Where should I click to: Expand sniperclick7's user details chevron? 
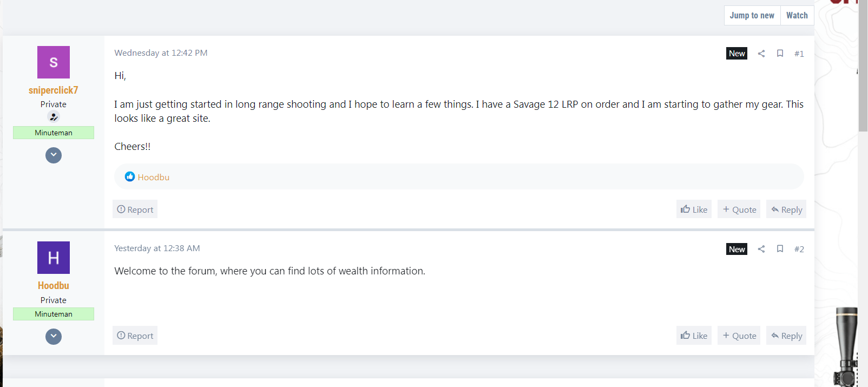click(54, 155)
